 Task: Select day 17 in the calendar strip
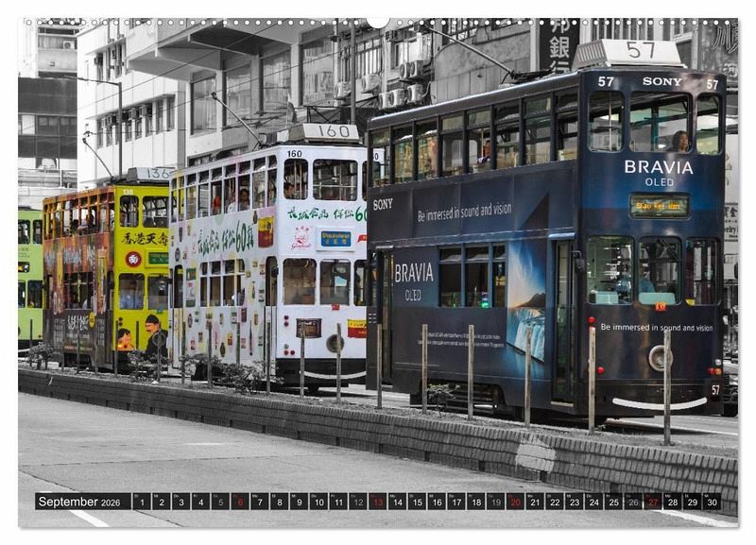[456, 502]
